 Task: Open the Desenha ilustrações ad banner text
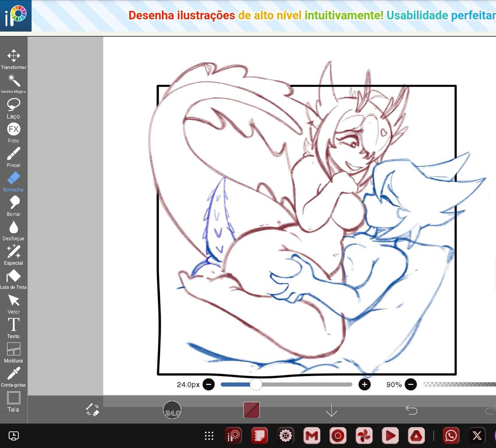(312, 16)
